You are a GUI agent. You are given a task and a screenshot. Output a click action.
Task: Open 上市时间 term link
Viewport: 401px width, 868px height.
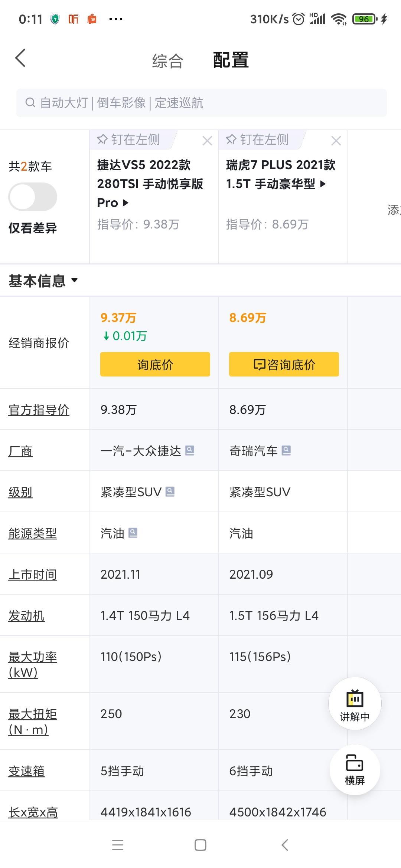[x=33, y=575]
